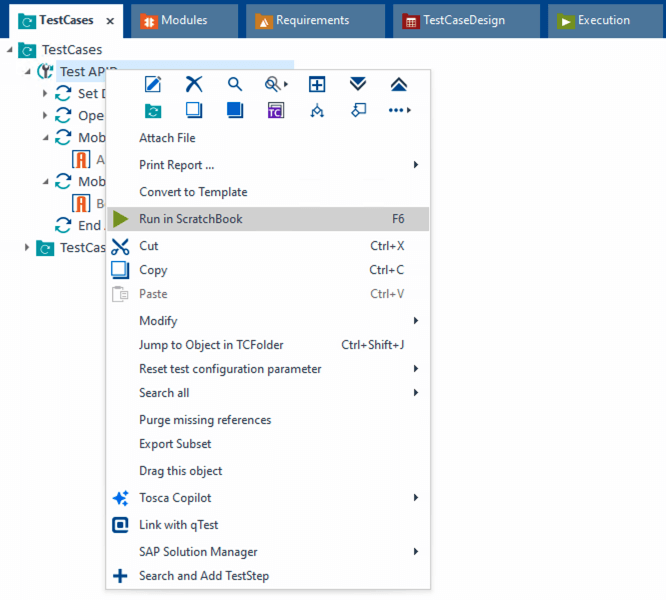This screenshot has width=666, height=600.
Task: Click the edit pencil icon in the mini toolbar
Action: point(153,84)
